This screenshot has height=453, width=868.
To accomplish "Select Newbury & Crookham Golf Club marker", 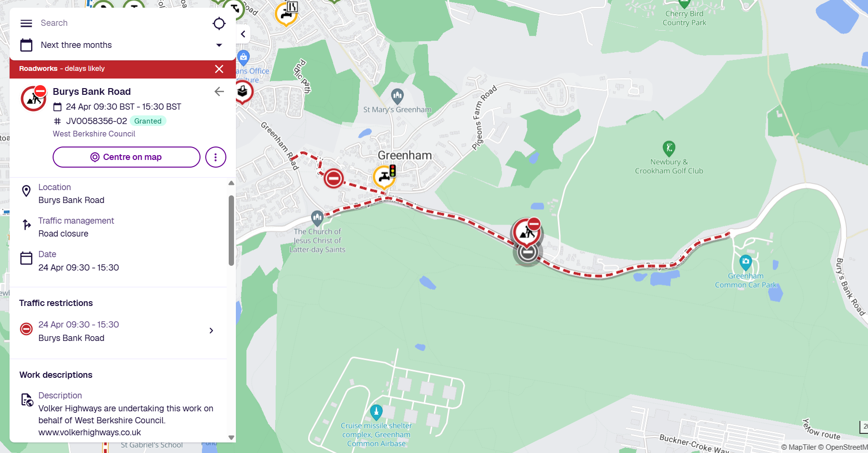I will tap(669, 148).
